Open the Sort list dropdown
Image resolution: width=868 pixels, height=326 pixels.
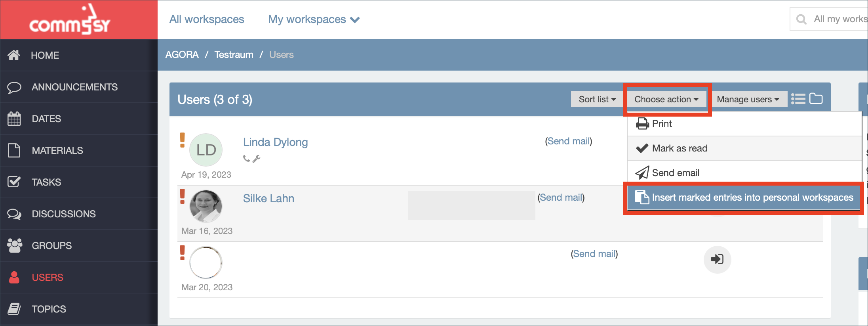(x=597, y=99)
